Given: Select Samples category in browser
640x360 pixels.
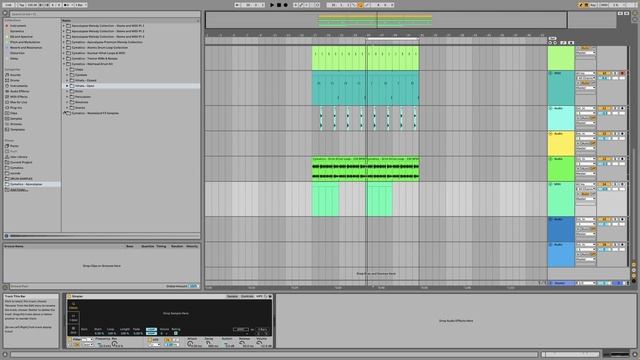Looking at the screenshot, I should tap(16, 118).
